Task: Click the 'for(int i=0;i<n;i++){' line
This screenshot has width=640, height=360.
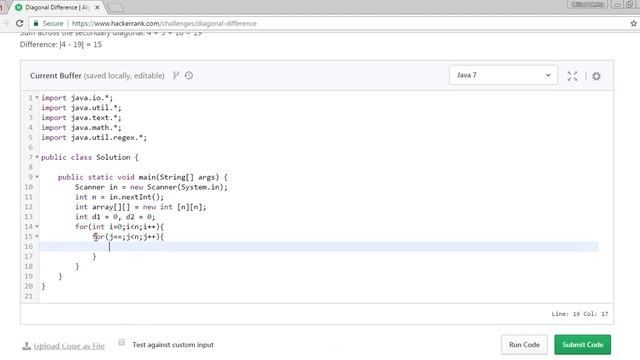Action: click(x=119, y=227)
